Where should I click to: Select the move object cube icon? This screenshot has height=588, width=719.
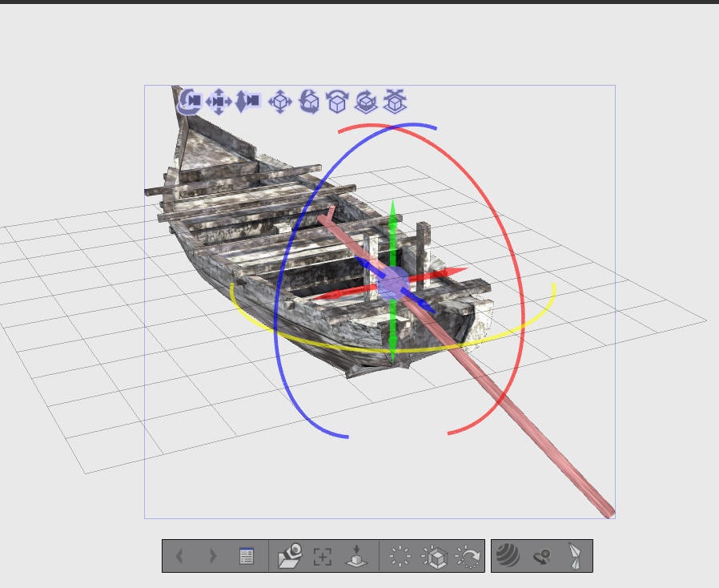[x=280, y=102]
